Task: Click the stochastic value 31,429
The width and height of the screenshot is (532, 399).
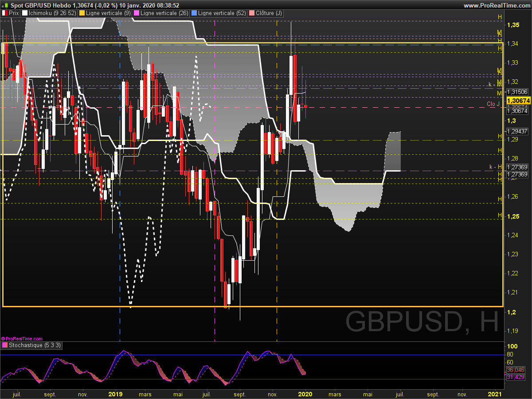Action: point(516,377)
